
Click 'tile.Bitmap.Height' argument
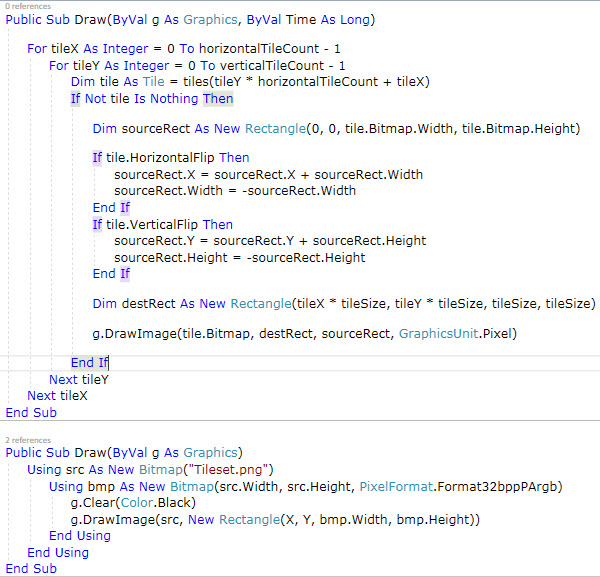(x=517, y=129)
